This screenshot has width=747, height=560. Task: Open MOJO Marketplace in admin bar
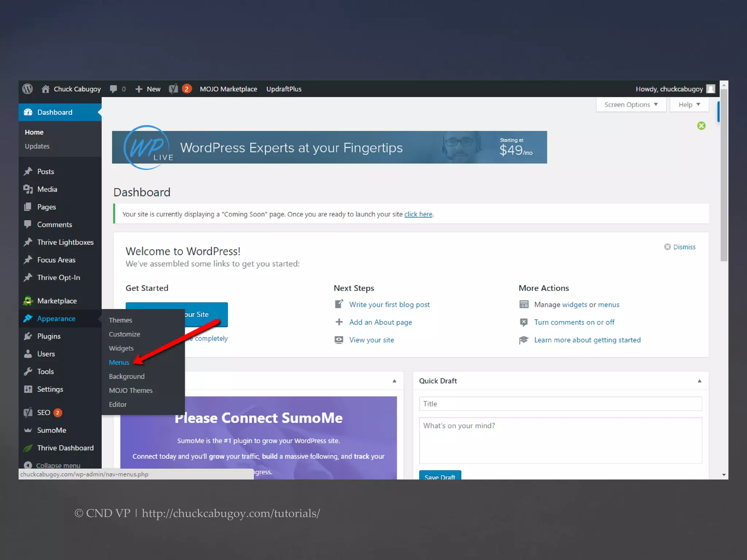point(228,89)
